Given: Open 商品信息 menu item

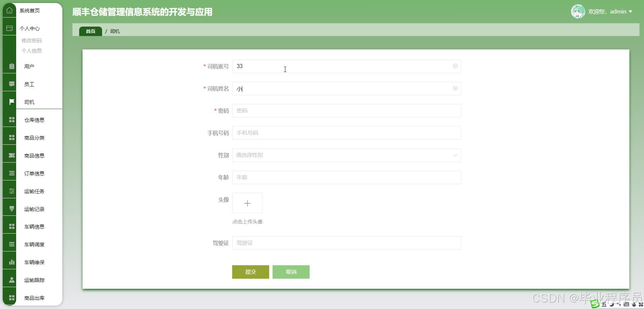Looking at the screenshot, I should (34, 156).
